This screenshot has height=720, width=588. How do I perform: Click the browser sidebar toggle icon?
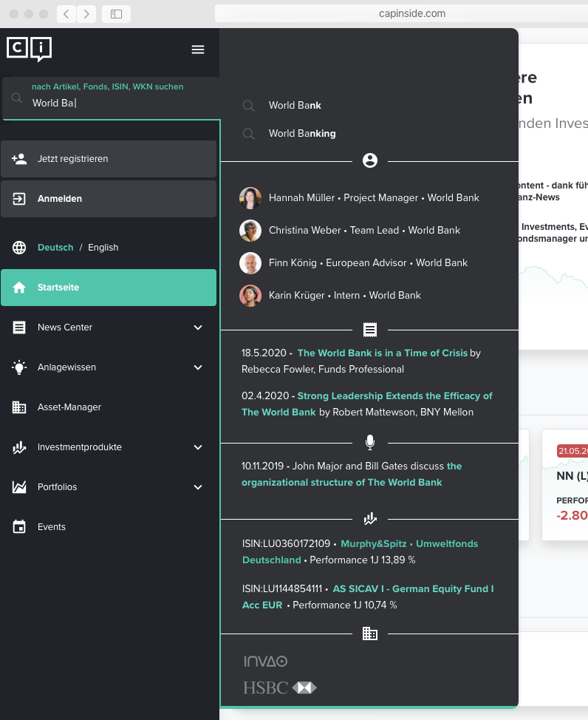[116, 13]
